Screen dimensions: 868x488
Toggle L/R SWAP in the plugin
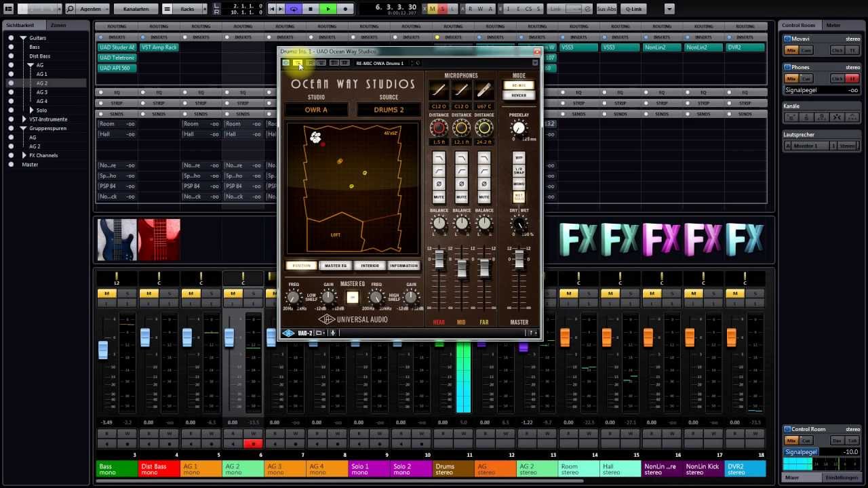pos(519,170)
